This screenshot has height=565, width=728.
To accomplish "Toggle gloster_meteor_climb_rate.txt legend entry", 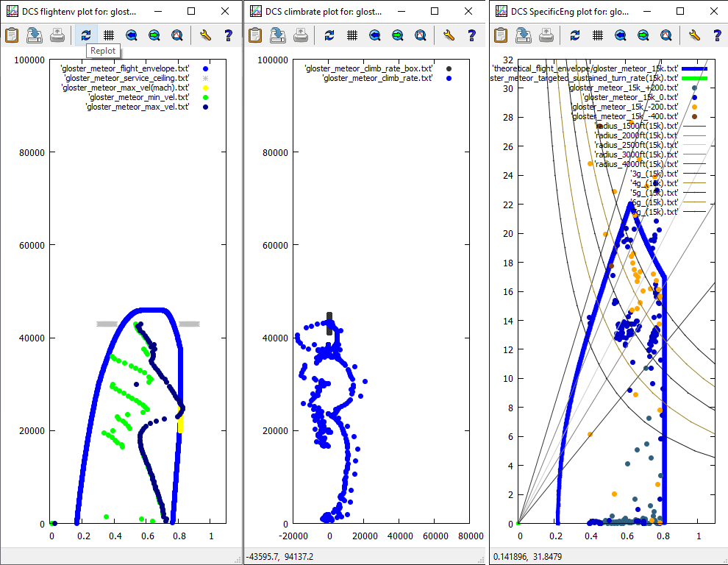I will 377,78.
